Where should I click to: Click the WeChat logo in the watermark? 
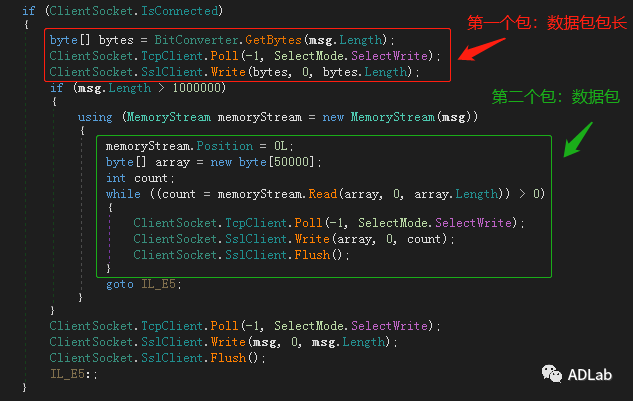pyautogui.click(x=553, y=374)
